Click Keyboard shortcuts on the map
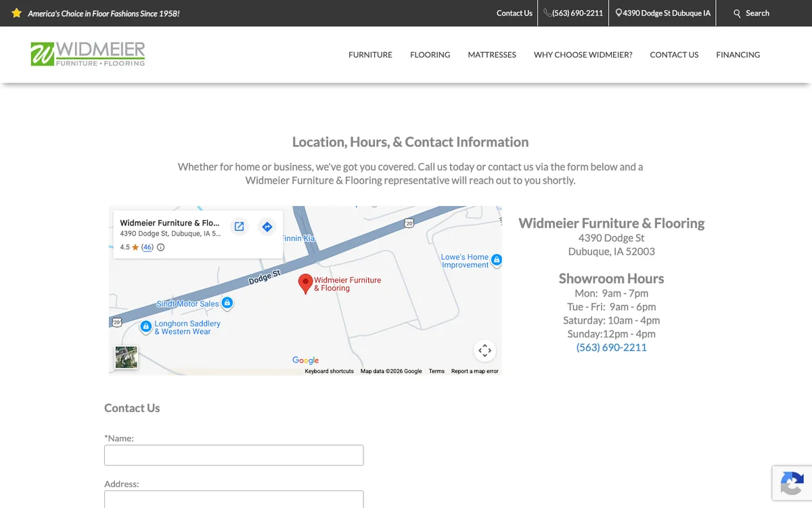The image size is (812, 508). (329, 371)
